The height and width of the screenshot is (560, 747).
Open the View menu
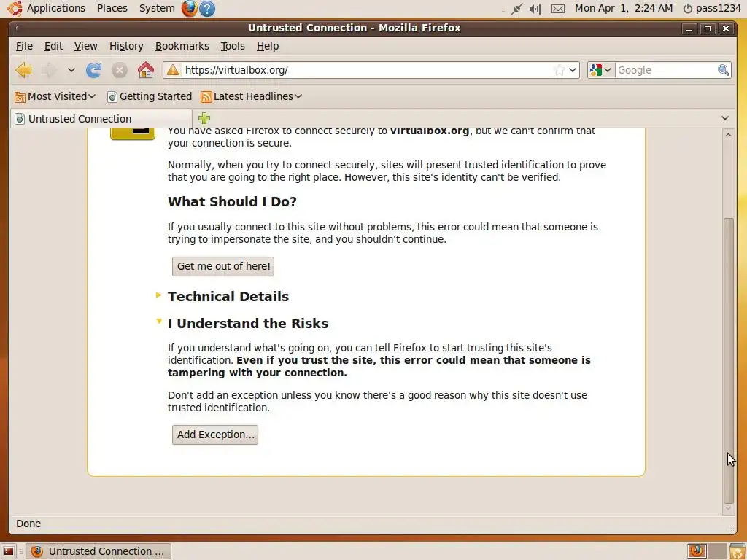(86, 46)
